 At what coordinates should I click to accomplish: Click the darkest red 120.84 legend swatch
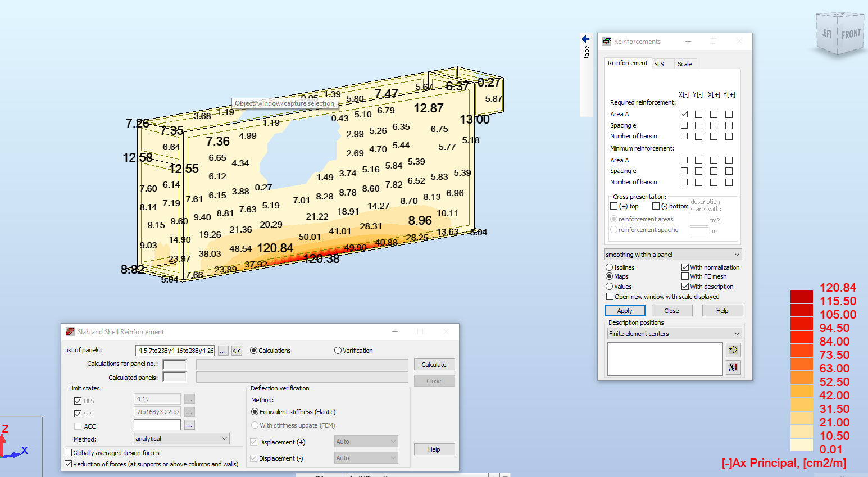point(802,297)
